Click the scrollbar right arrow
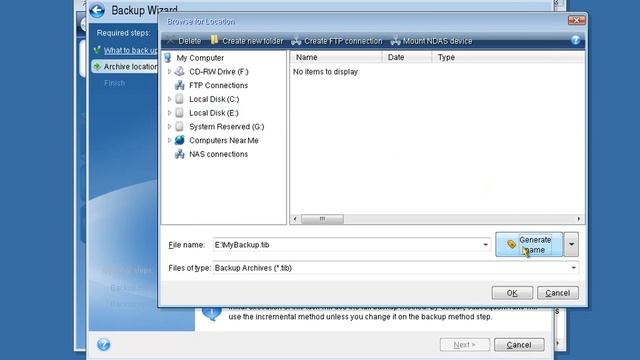This screenshot has width=640, height=360. [x=579, y=219]
